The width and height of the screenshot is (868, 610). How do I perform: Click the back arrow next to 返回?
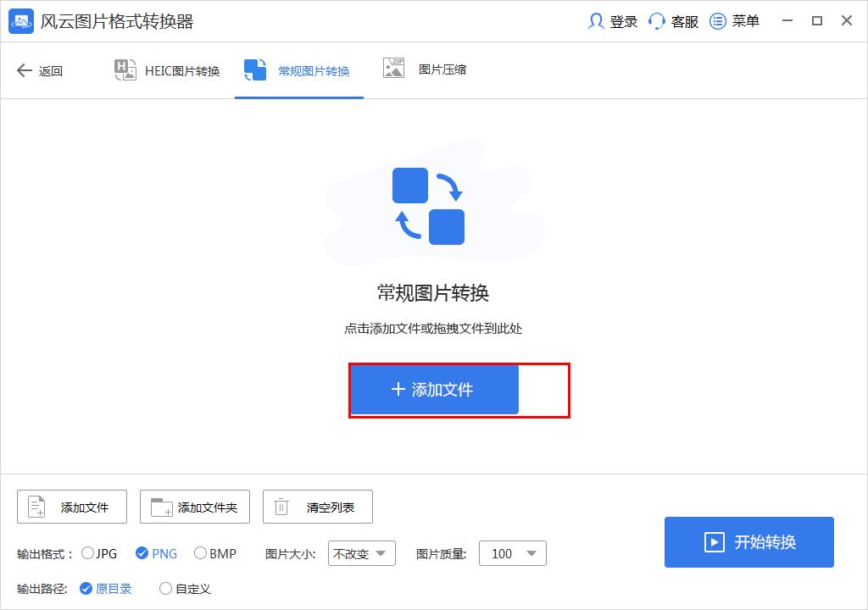pyautogui.click(x=25, y=71)
